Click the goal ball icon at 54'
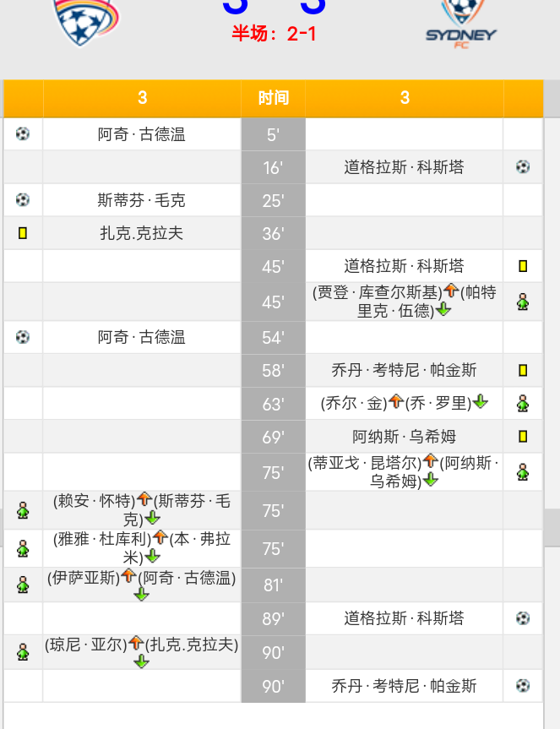Screen dimensions: 560x729 pos(23,336)
